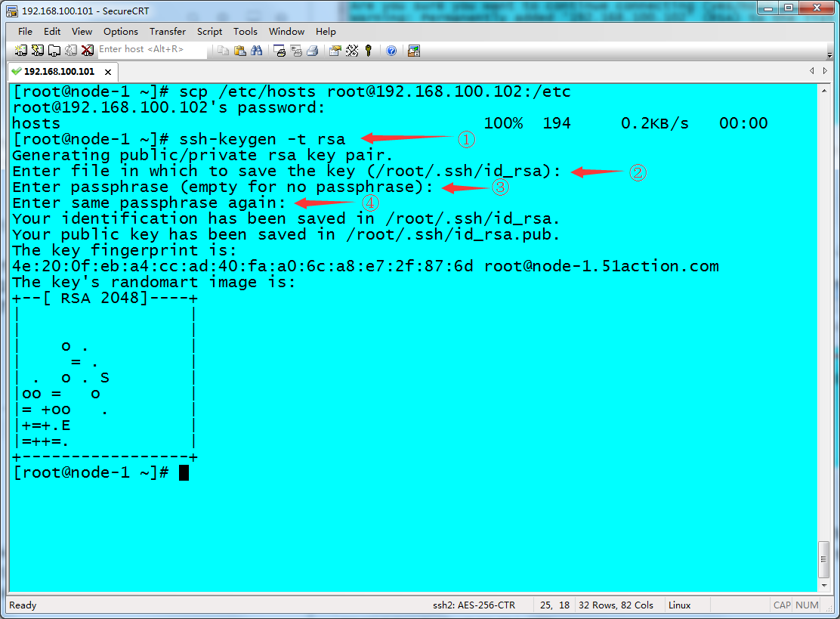Image resolution: width=840 pixels, height=619 pixels.
Task: Open the File menu
Action: [x=25, y=32]
